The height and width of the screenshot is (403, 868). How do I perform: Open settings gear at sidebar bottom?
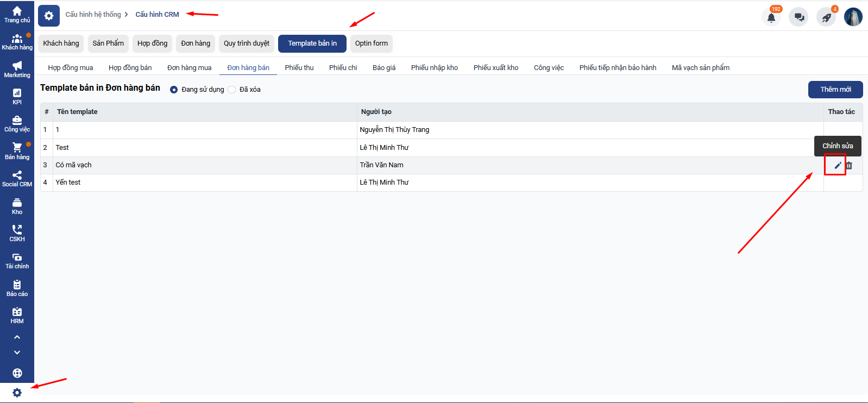click(17, 393)
